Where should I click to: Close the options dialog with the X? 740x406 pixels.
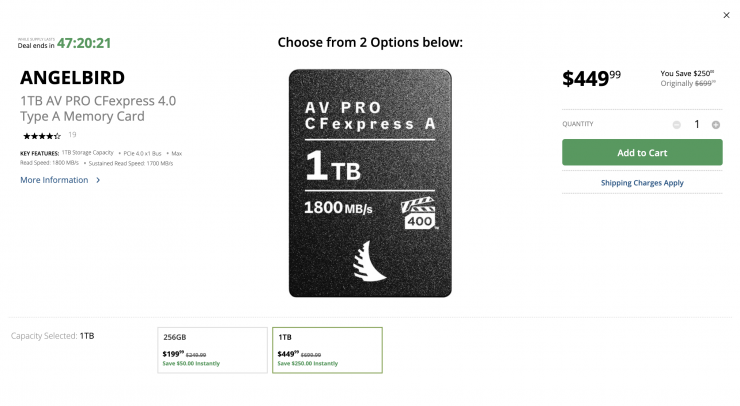point(726,15)
